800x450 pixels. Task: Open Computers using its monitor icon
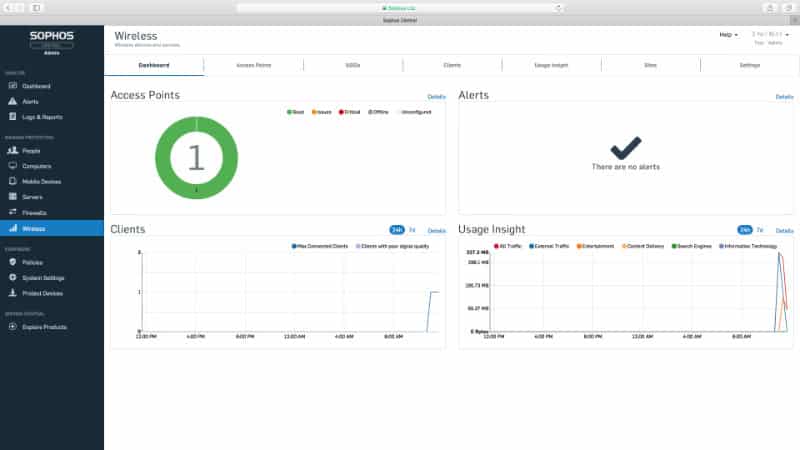pos(12,166)
